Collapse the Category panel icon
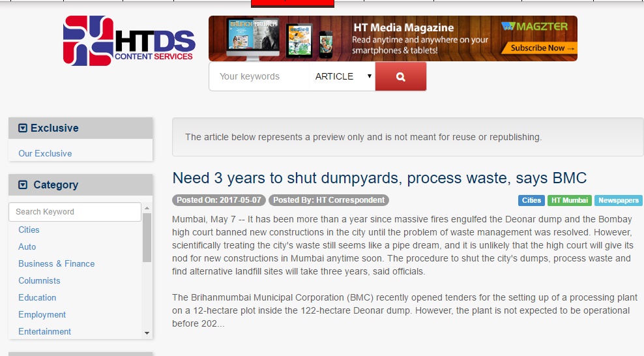644x356 pixels. point(23,185)
